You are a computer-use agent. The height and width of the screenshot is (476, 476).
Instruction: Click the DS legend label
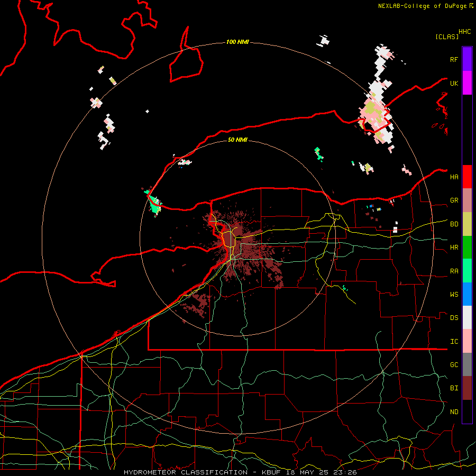pos(454,318)
